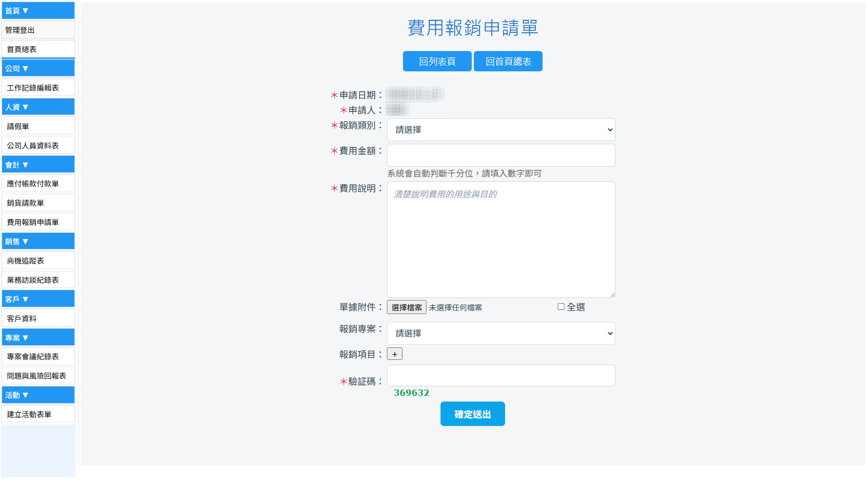Collapse the 人資 sidebar section
The height and width of the screenshot is (488, 868).
[38, 107]
